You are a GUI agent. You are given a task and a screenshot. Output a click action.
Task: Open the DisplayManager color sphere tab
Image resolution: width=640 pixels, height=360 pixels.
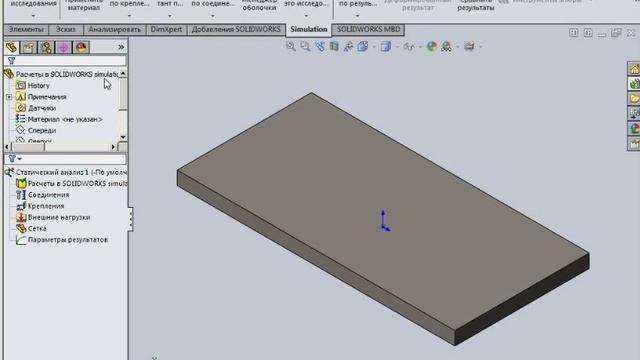coord(81,47)
